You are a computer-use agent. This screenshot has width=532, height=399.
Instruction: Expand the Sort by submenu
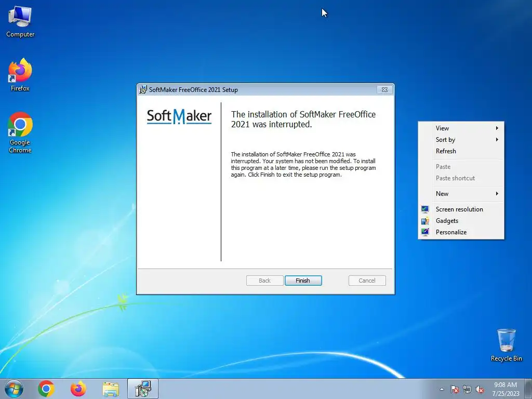pos(461,140)
